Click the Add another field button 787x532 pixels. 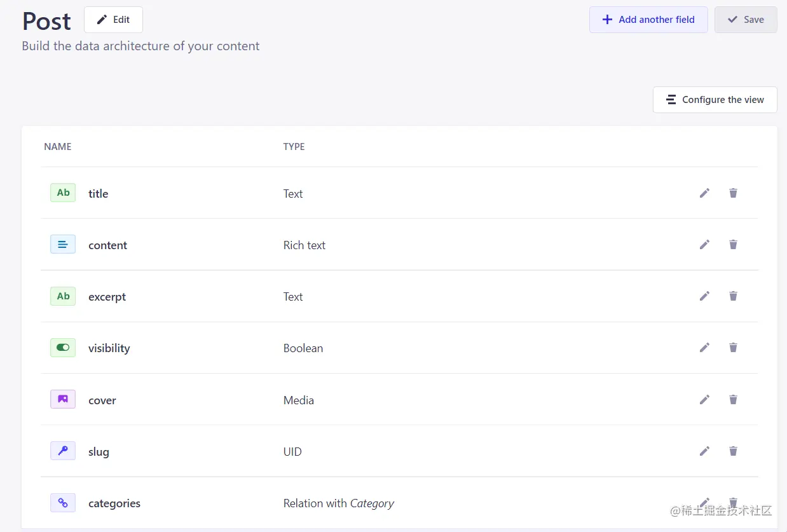coord(648,20)
